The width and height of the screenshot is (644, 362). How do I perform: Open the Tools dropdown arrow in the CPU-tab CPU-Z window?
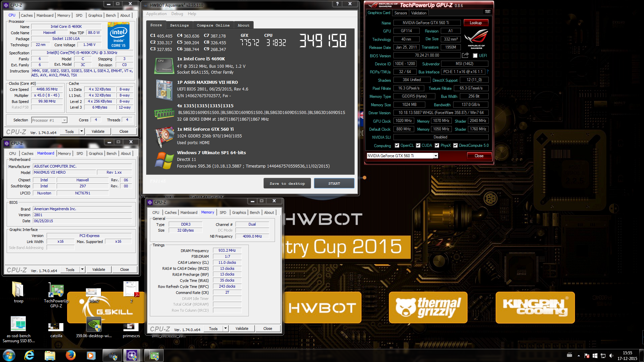pos(82,131)
